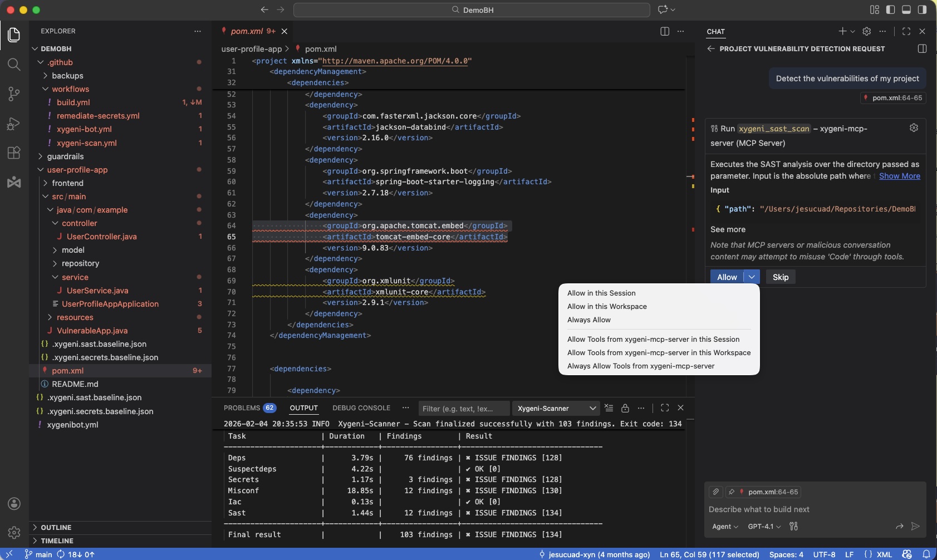Image resolution: width=937 pixels, height=560 pixels.
Task: Open the Run and Debug view
Action: (14, 123)
